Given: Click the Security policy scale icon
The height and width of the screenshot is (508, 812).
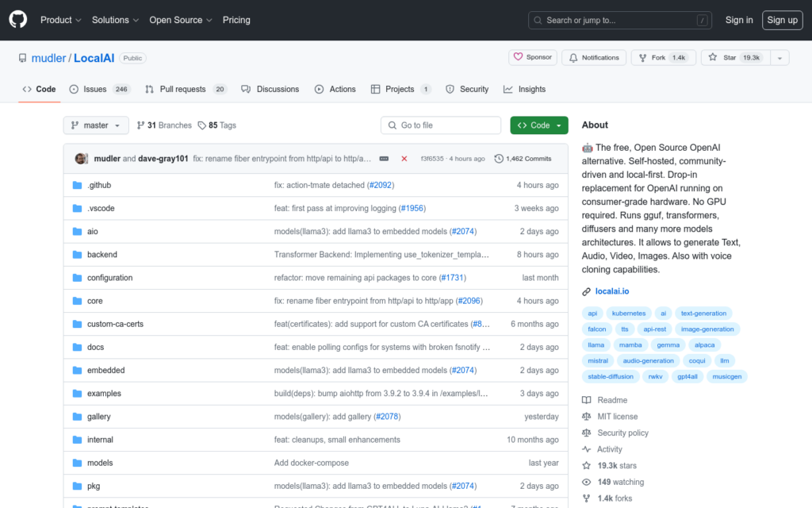Looking at the screenshot, I should click(x=586, y=433).
